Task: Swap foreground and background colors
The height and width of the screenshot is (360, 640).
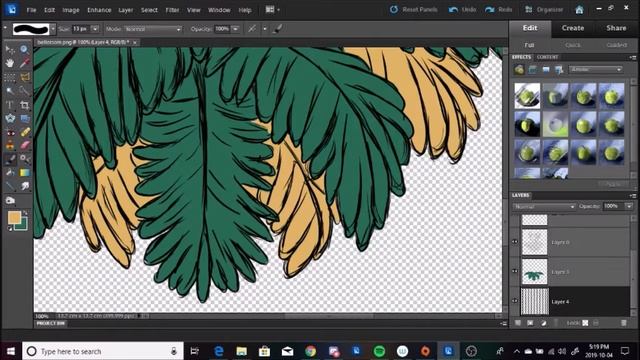Action: 25,213
